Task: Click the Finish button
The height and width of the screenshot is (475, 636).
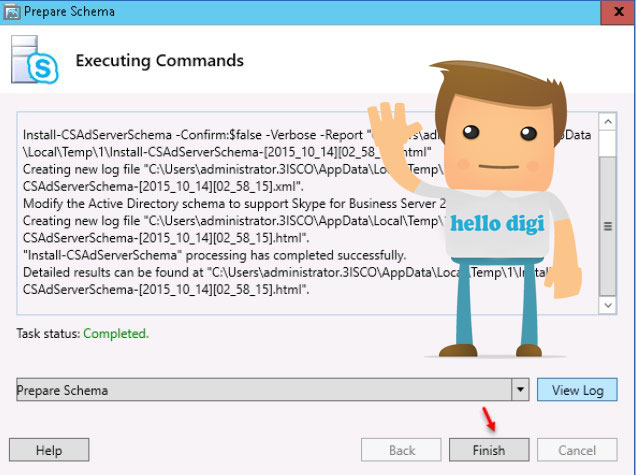Action: (x=489, y=449)
